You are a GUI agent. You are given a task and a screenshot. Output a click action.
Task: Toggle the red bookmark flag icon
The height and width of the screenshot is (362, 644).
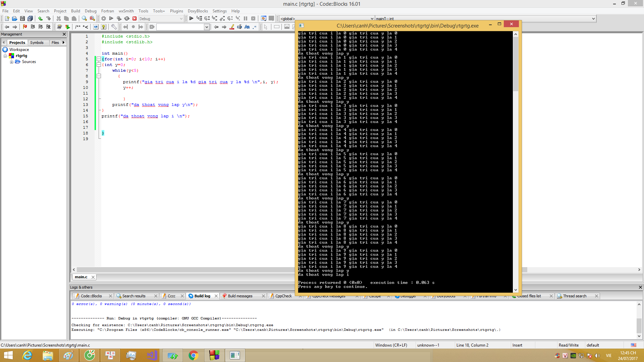(x=25, y=27)
